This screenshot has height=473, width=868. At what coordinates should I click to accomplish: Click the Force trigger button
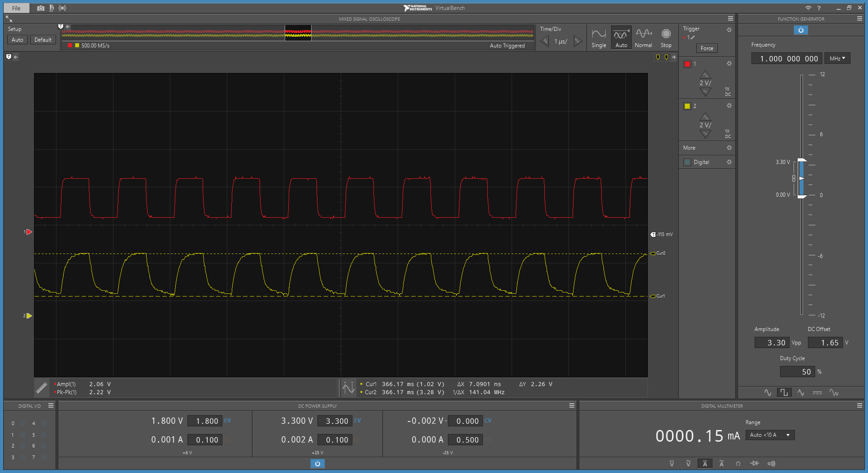(x=707, y=48)
